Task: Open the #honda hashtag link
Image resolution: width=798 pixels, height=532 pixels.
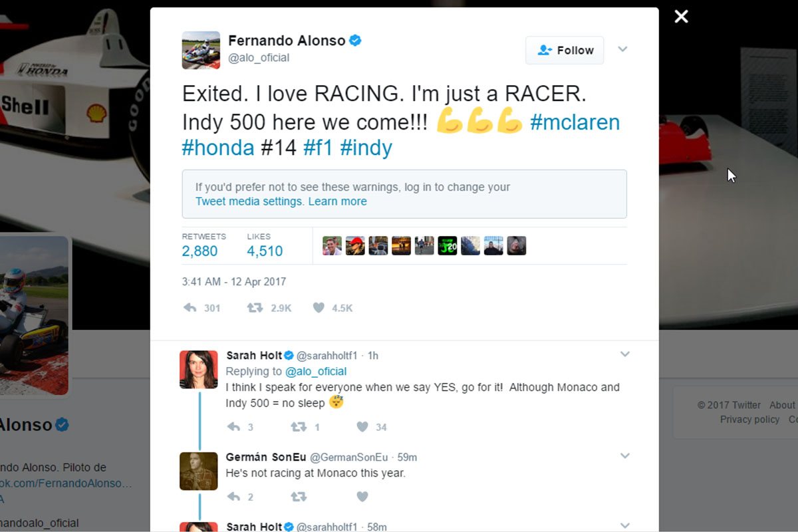Action: 218,148
